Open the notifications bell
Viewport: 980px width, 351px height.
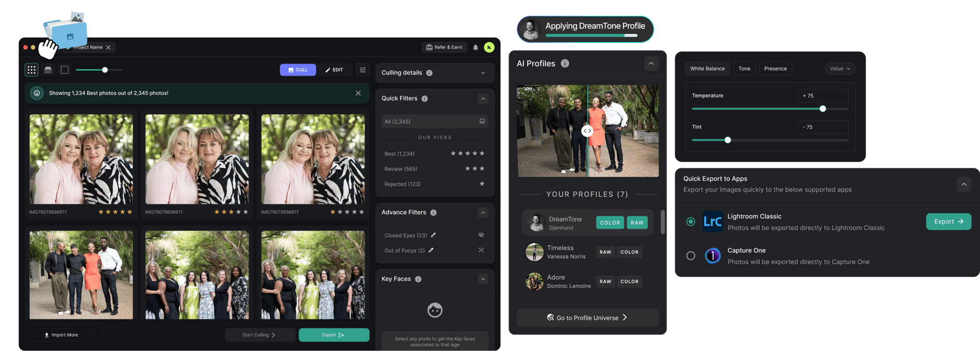[x=475, y=48]
